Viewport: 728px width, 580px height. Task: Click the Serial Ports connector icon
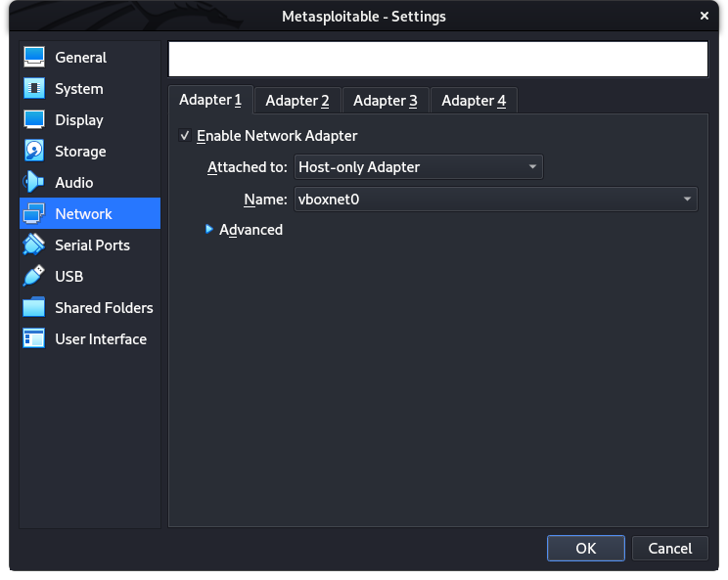[x=34, y=245]
